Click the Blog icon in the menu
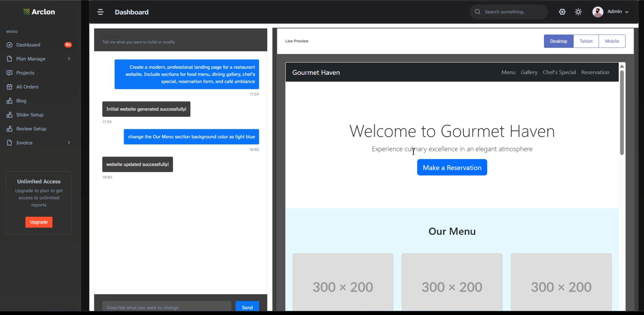The image size is (644, 315). point(9,101)
